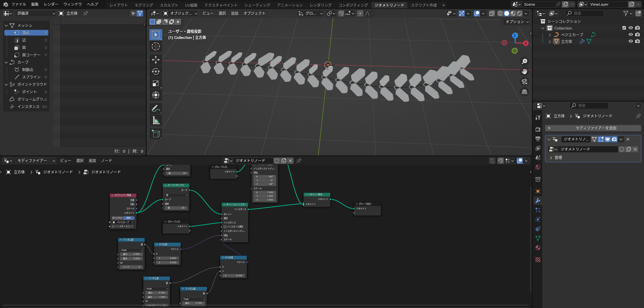Image resolution: width=644 pixels, height=308 pixels.
Task: Collapse the メッシュ section in spreadsheet
Action: (6, 25)
